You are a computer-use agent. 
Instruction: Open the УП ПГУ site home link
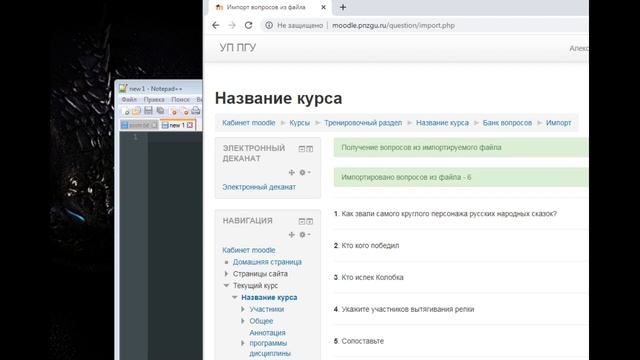(238, 47)
